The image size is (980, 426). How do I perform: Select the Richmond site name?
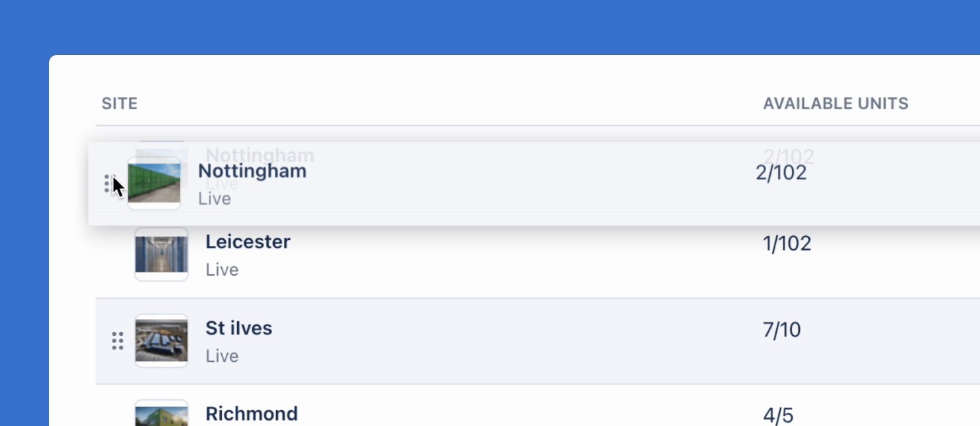pos(252,413)
